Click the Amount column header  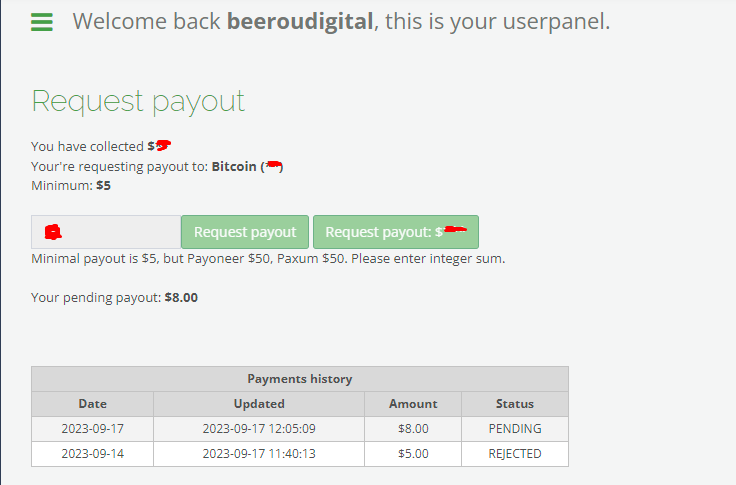click(x=413, y=404)
